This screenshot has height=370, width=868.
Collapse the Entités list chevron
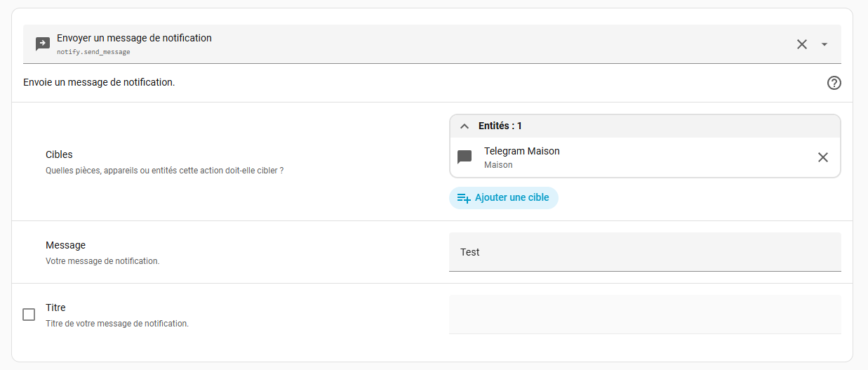tap(464, 126)
